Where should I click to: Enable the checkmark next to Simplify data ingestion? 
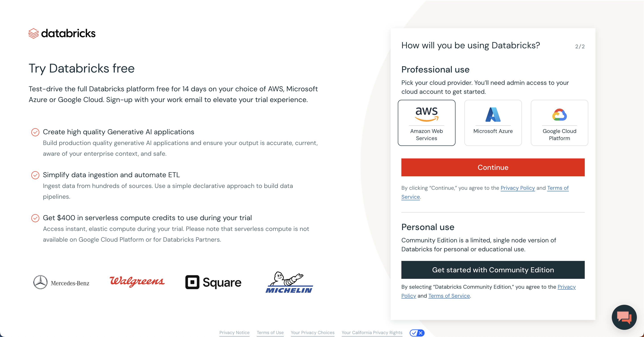tap(35, 175)
